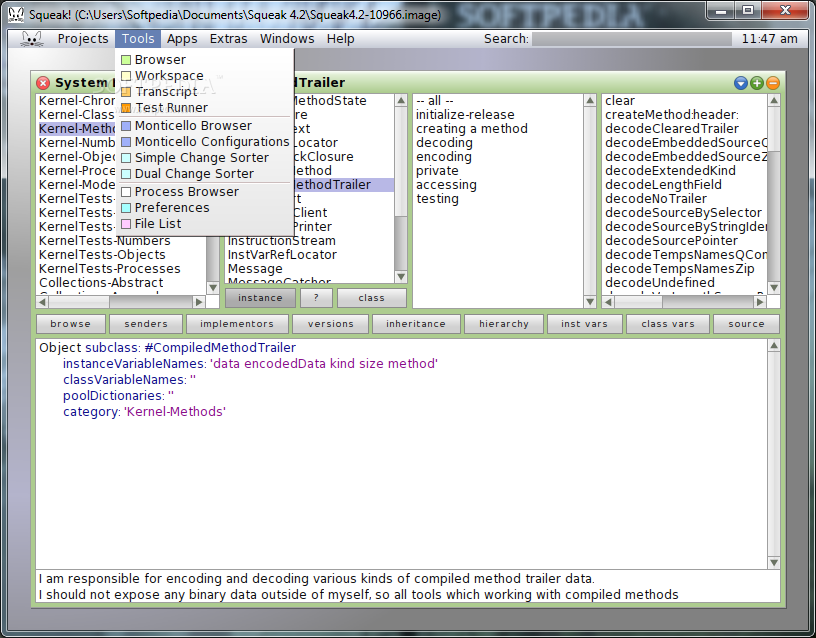Screen dimensions: 816x638
Task: Click the cyan Preferences icon
Action: click(x=126, y=208)
